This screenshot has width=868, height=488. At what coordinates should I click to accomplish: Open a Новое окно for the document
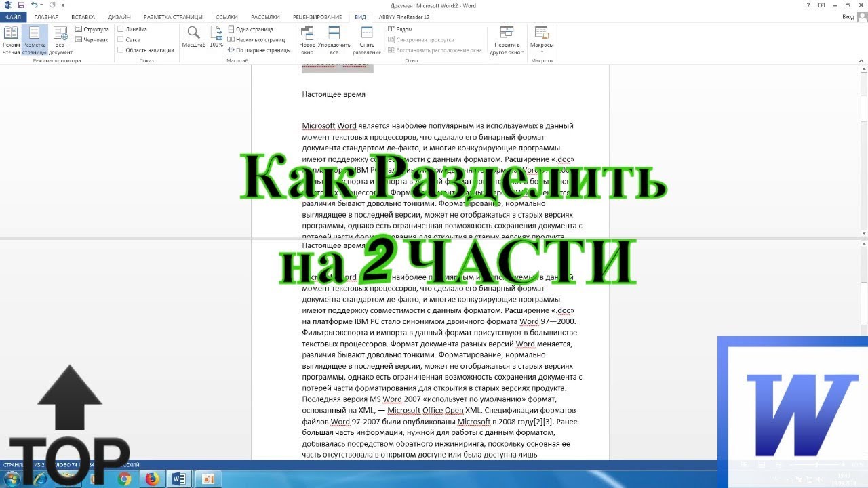click(307, 41)
